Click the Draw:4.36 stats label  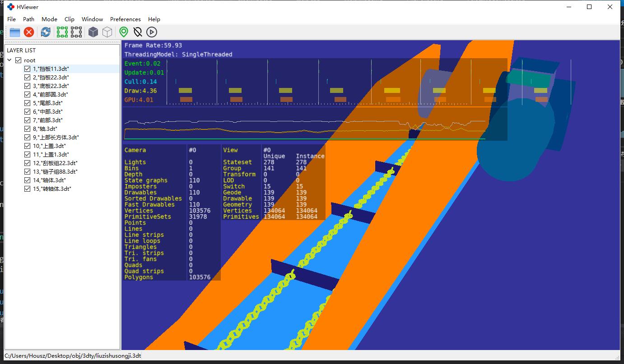(141, 91)
